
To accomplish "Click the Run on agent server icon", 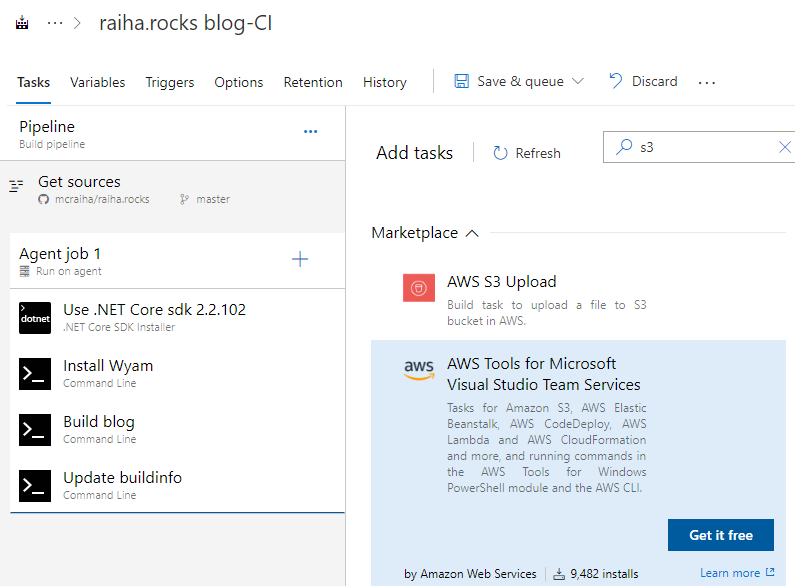I will click(x=24, y=271).
